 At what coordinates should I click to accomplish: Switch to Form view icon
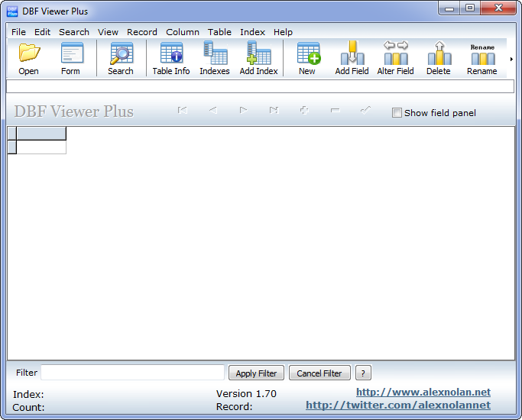tap(71, 59)
